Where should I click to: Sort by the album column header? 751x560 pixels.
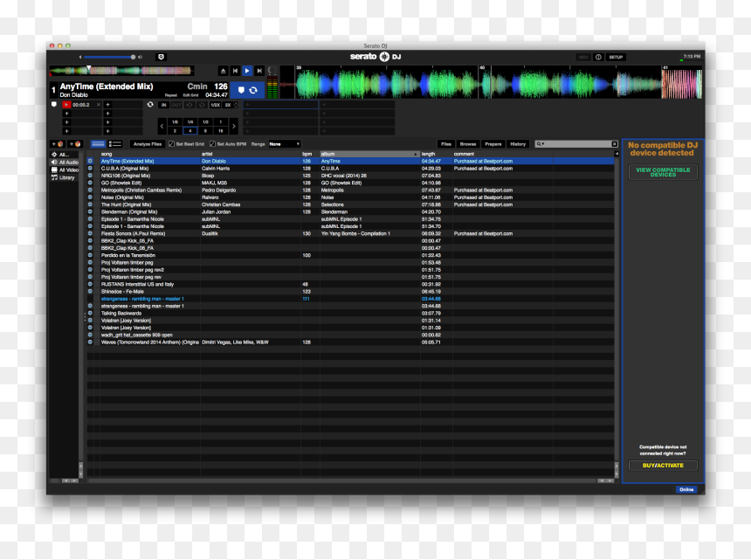[369, 154]
